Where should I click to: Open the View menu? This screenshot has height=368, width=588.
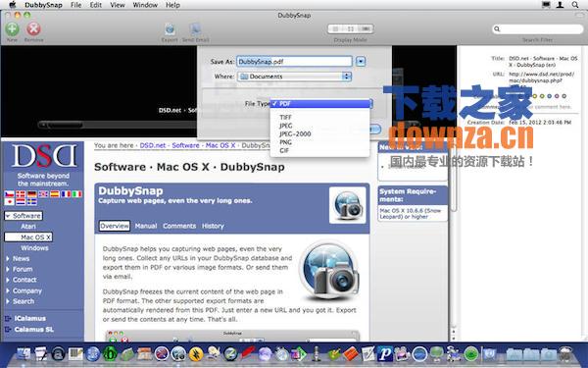tap(118, 5)
